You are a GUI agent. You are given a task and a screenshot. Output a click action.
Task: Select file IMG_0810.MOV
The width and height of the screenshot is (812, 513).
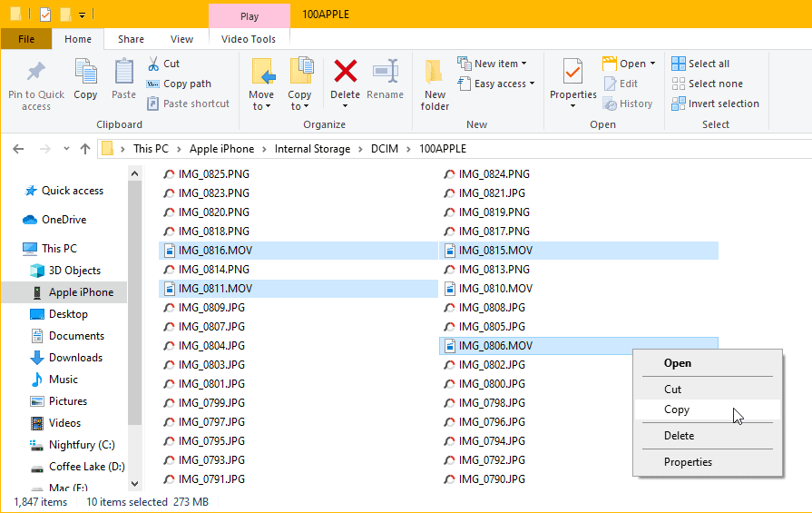click(x=495, y=289)
